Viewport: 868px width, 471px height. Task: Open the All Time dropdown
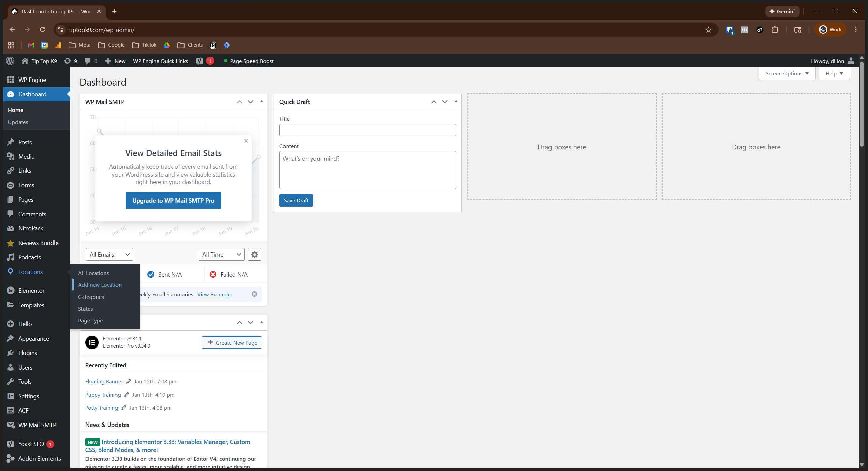(222, 255)
